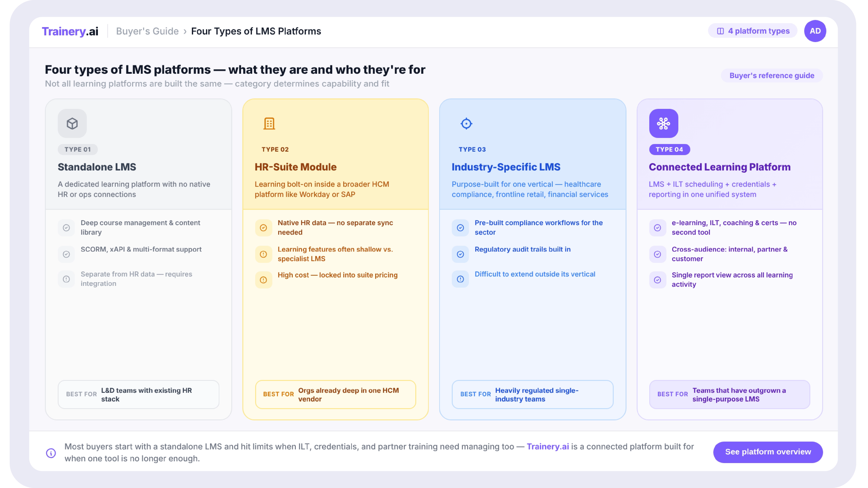Click the Buyer's reference guide badge
Screen dimensions: 868x488
tap(772, 75)
